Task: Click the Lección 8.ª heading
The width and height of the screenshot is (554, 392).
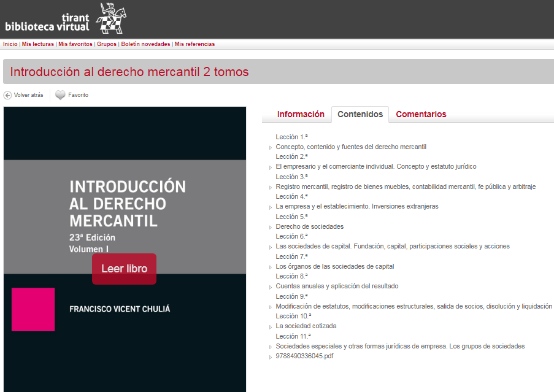Action: click(291, 277)
